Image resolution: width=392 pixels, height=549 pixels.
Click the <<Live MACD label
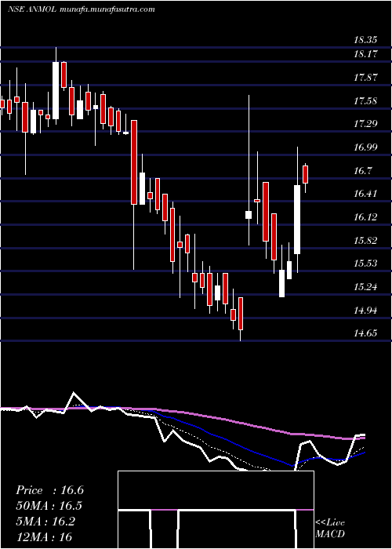330,528
